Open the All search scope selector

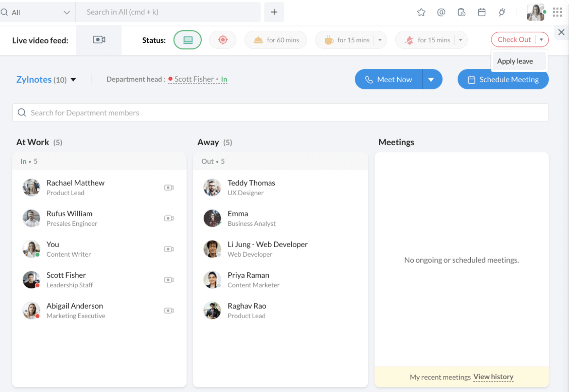coord(36,12)
